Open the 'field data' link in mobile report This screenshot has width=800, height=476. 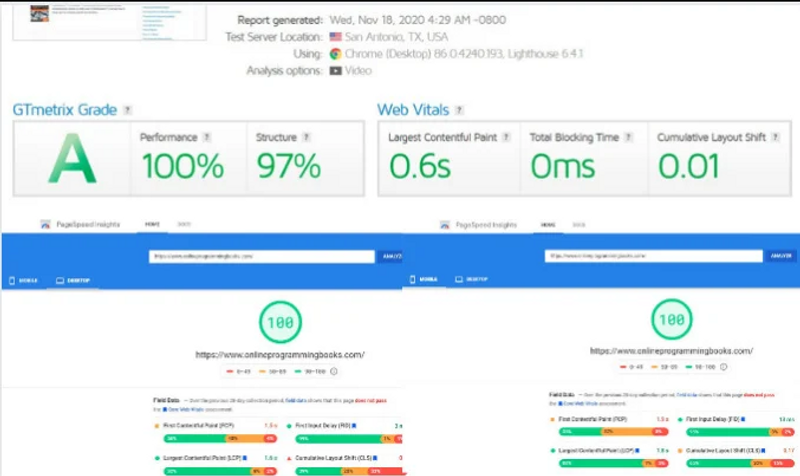click(x=687, y=395)
